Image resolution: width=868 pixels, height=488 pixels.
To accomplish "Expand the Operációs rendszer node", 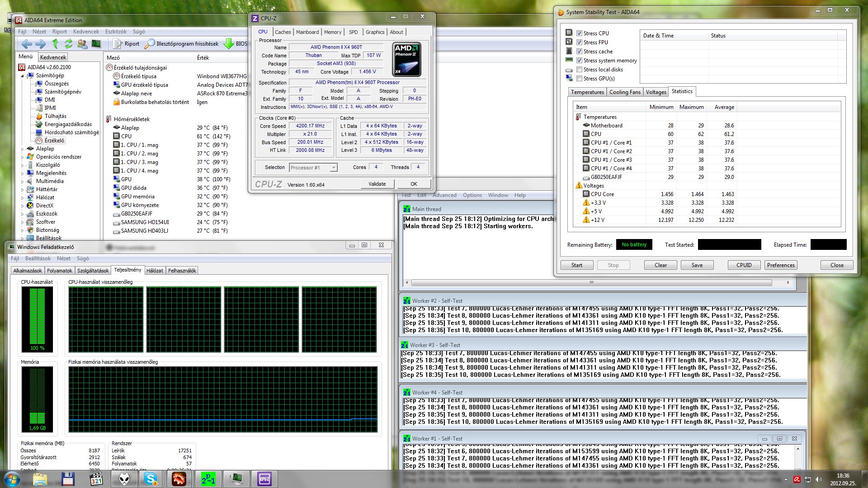I will click(x=22, y=157).
